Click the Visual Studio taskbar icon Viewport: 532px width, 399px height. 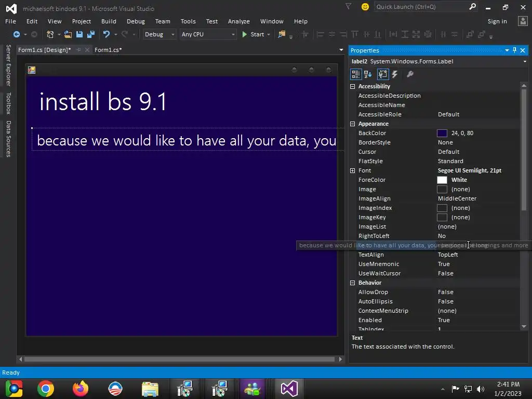(289, 389)
